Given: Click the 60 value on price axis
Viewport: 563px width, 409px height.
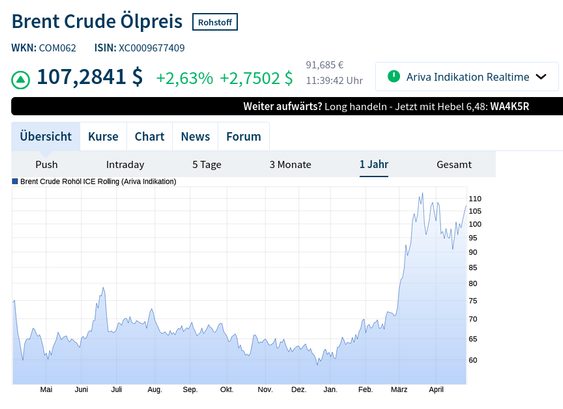Looking at the screenshot, I should (x=473, y=360).
